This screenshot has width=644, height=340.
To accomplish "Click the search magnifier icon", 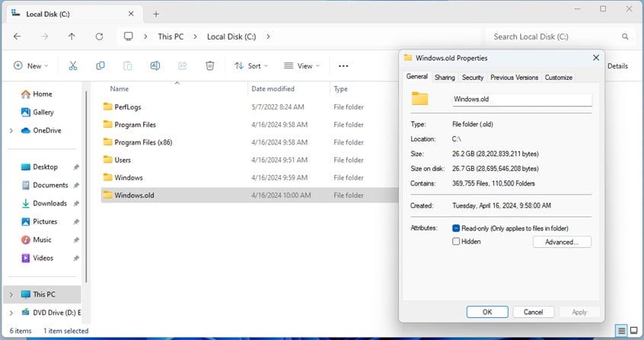I will click(625, 37).
